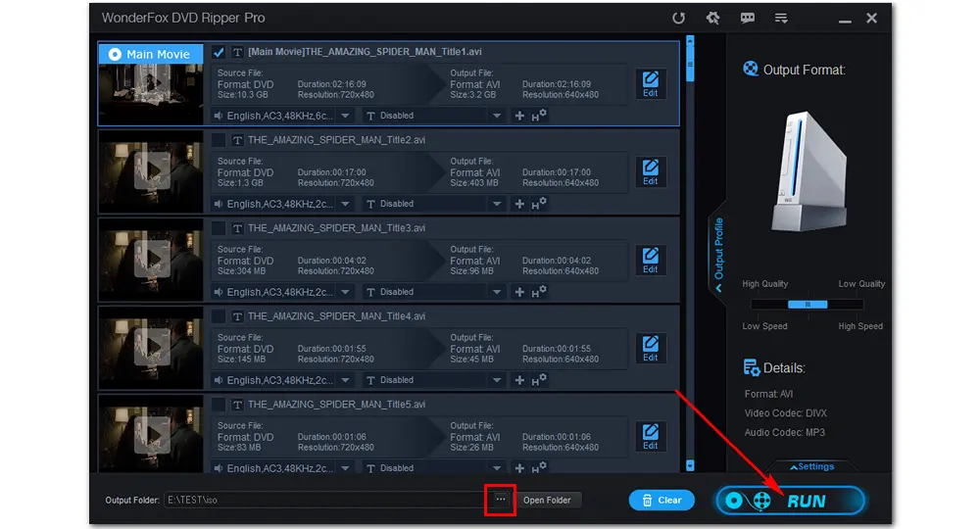Play the Title2 thumbnail preview
Viewport: 980px width, 529px height.
tap(153, 169)
